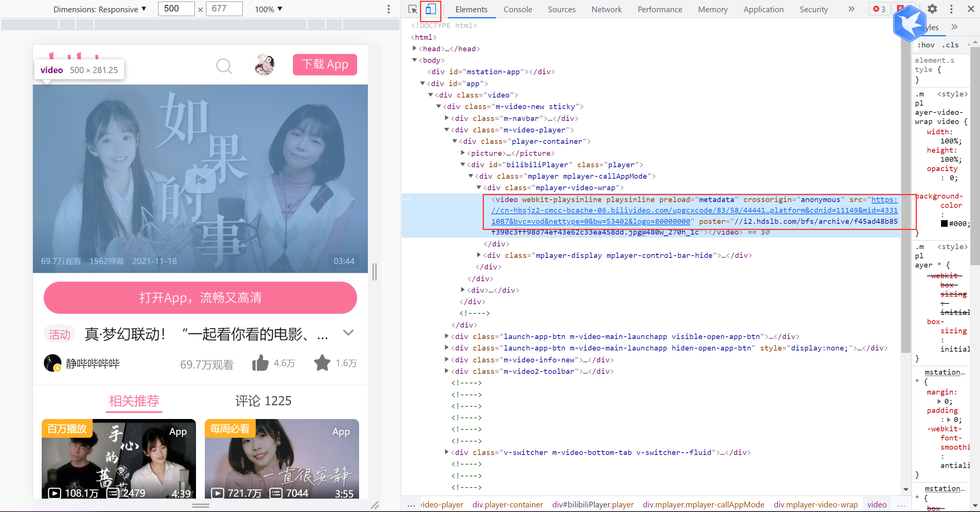Select the div id="mstation-app" row

(491, 72)
